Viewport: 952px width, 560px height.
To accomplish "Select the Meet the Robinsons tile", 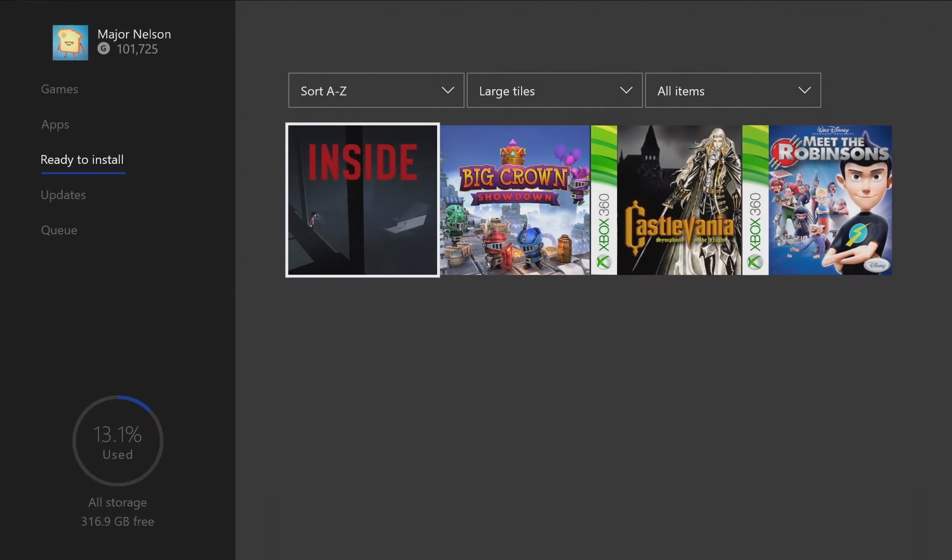I will [x=817, y=200].
